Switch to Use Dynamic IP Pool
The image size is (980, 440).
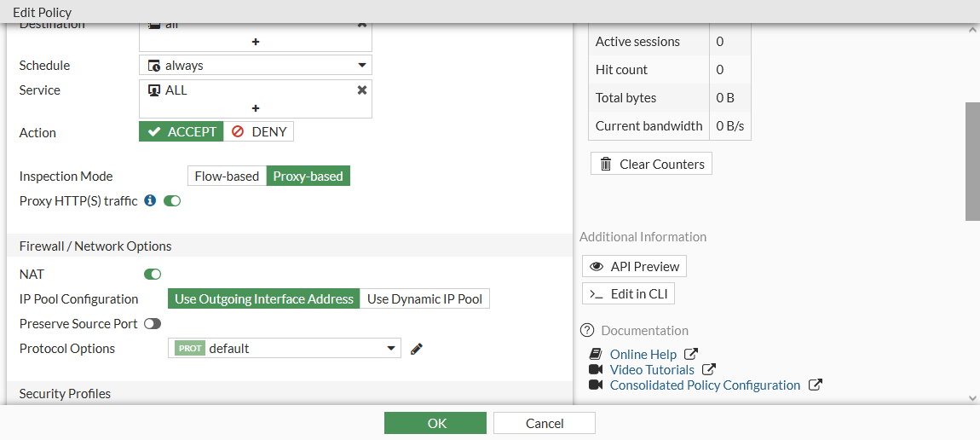click(x=424, y=299)
